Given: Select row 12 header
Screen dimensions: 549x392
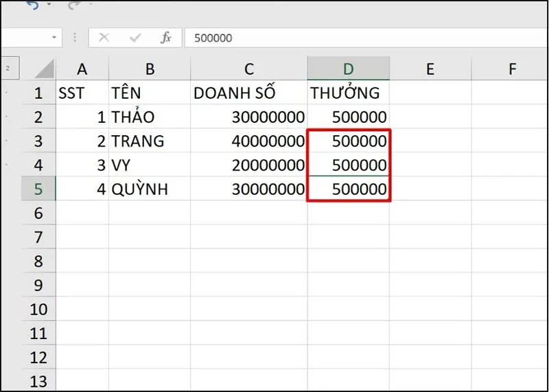Looking at the screenshot, I should (x=38, y=357).
